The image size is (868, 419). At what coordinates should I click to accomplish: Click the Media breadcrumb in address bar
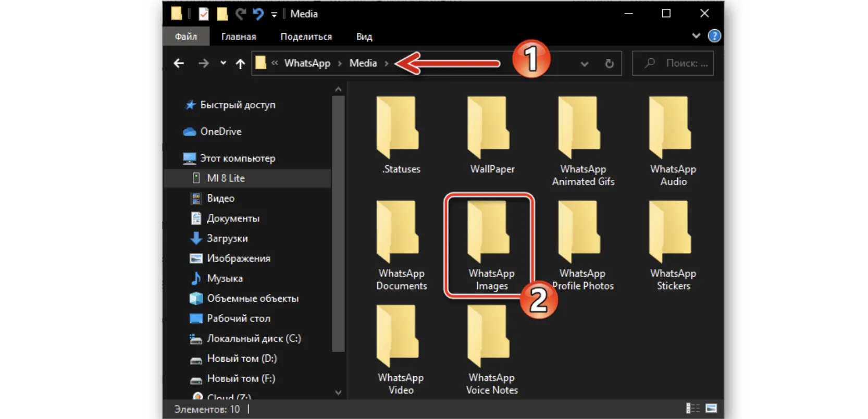363,63
